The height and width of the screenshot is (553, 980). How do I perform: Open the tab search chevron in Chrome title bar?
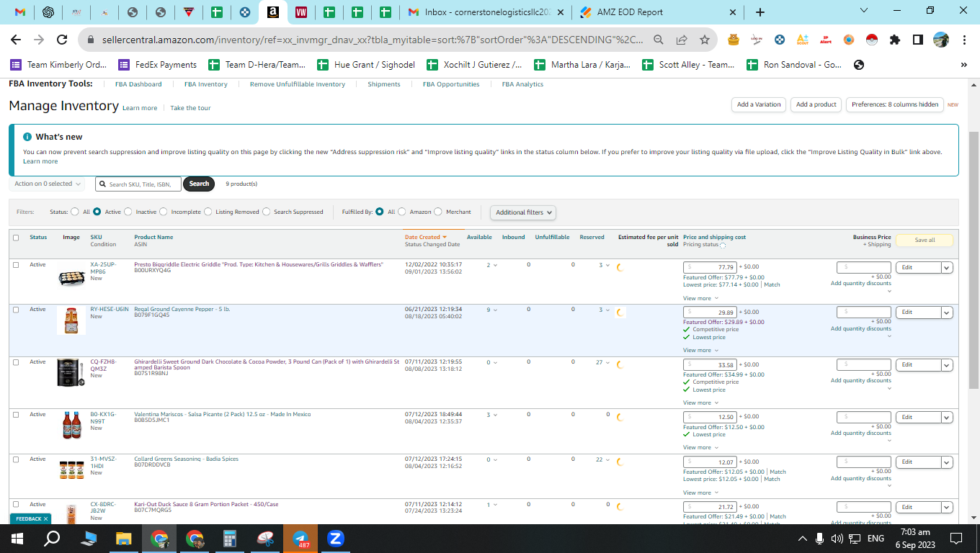coord(864,11)
